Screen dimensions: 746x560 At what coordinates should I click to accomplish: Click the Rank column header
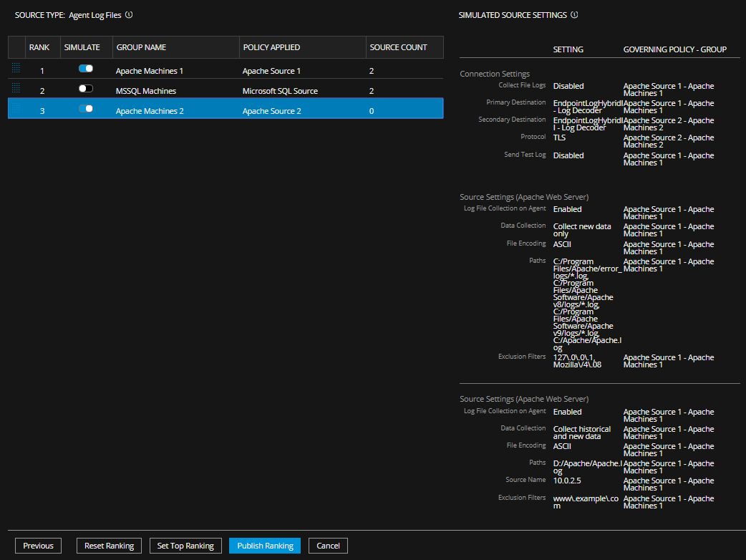[x=39, y=47]
